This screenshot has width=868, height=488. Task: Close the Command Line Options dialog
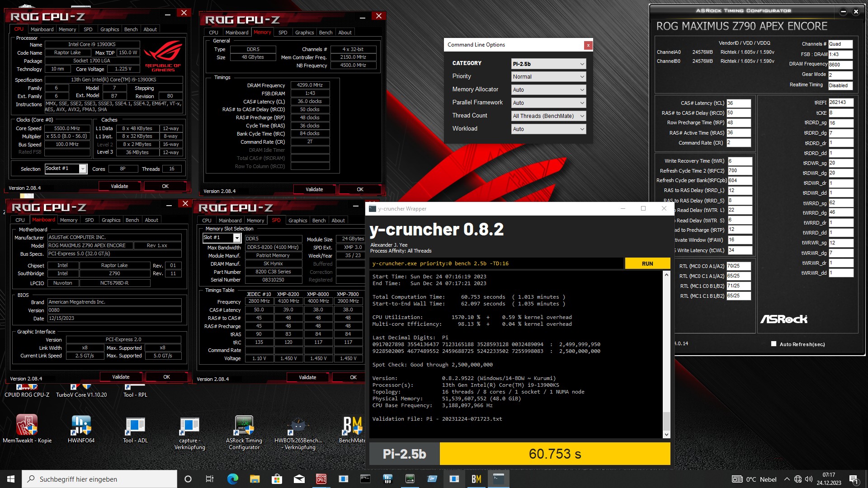click(588, 45)
